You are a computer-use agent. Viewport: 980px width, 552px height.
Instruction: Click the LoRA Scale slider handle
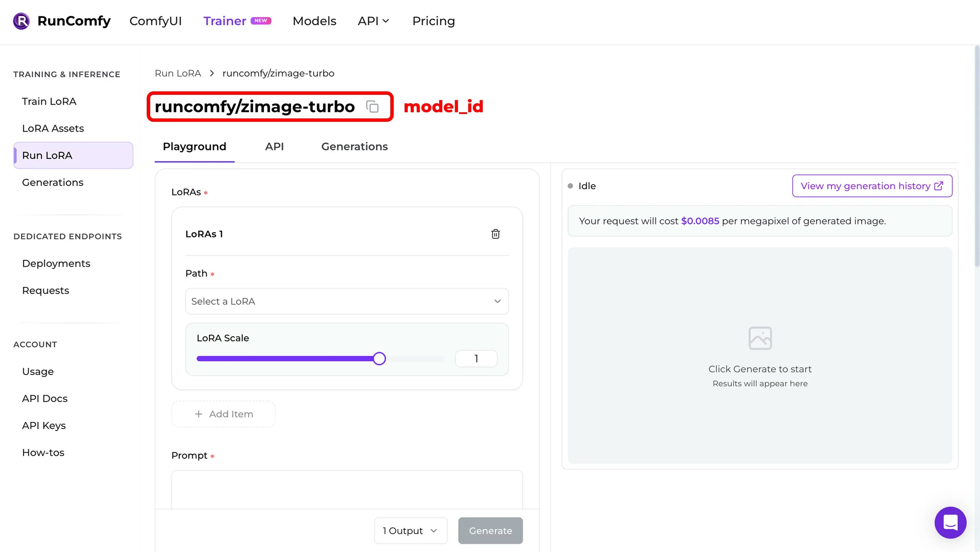pos(379,359)
